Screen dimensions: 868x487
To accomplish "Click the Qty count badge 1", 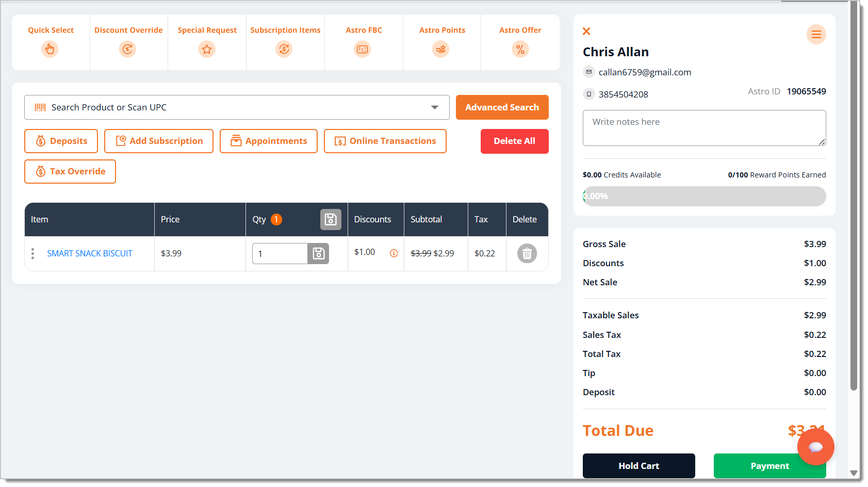I will [x=276, y=219].
